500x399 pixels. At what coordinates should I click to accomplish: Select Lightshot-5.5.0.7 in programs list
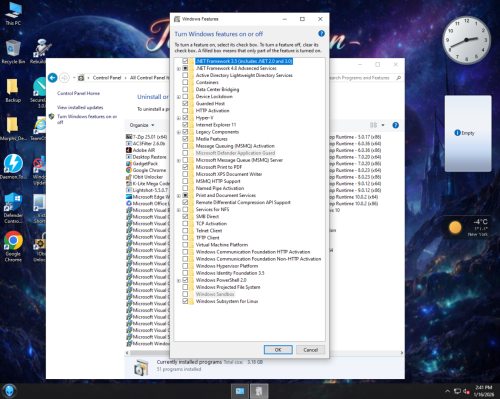pos(147,190)
